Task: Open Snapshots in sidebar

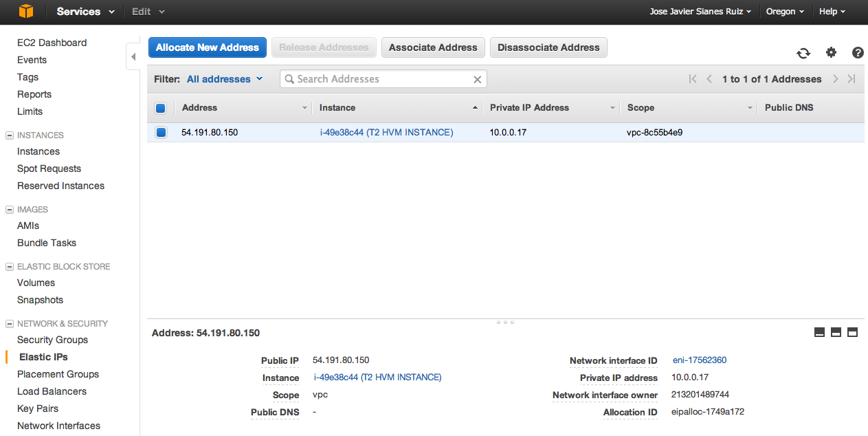Action: 40,300
